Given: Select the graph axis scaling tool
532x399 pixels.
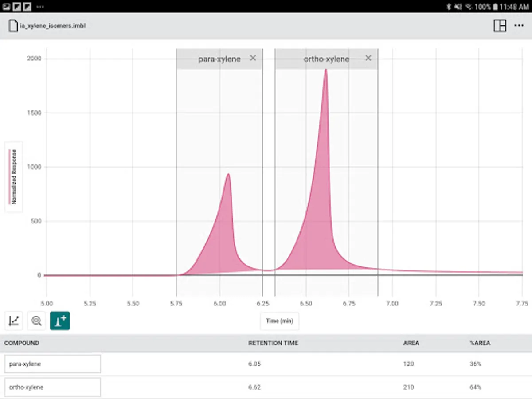Looking at the screenshot, I should 14,321.
